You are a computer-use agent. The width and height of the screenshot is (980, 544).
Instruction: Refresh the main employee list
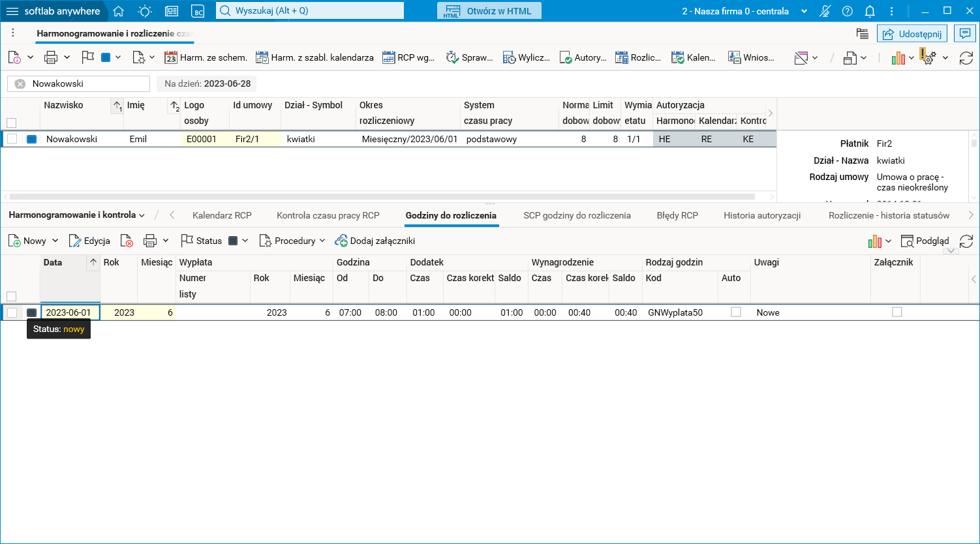[x=966, y=58]
